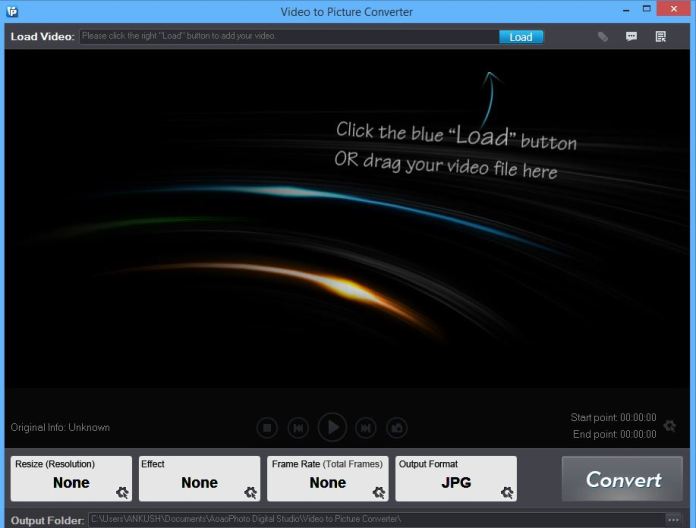Image resolution: width=696 pixels, height=528 pixels.
Task: Click the Convert button
Action: pos(622,479)
